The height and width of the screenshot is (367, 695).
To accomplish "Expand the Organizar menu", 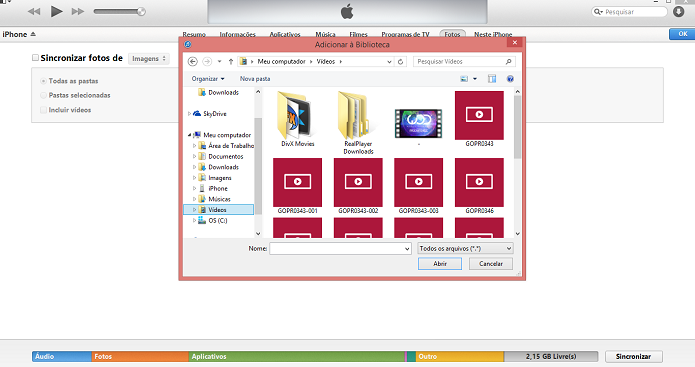I will click(208, 79).
